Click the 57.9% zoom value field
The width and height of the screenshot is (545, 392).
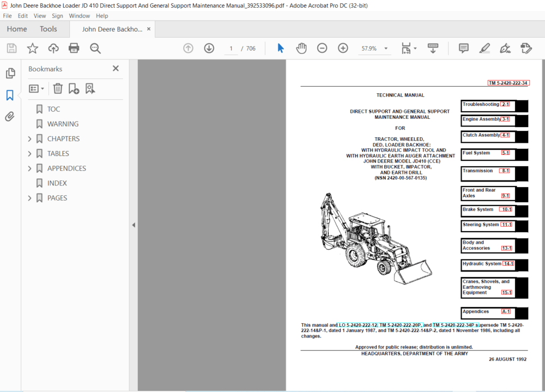click(369, 49)
